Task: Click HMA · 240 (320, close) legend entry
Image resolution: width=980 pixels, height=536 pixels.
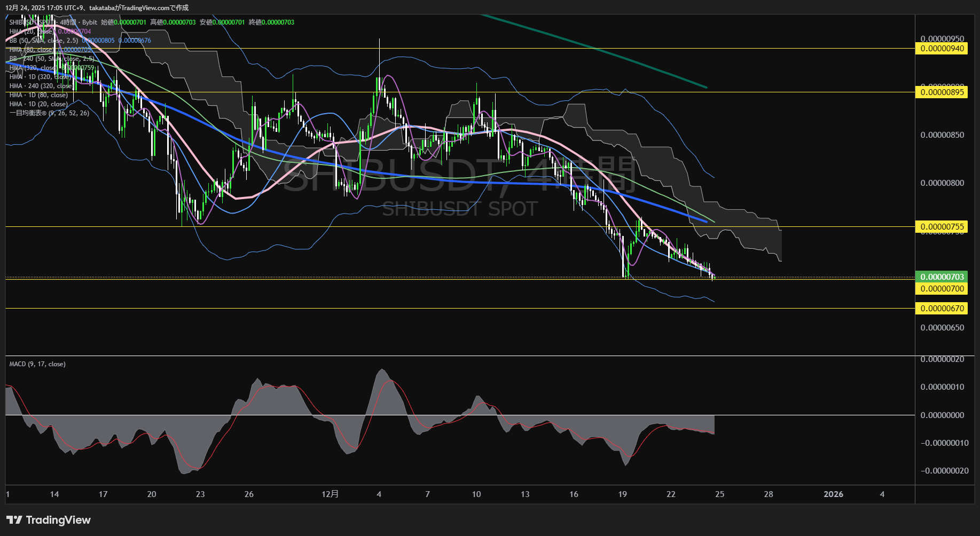Action: click(41, 86)
